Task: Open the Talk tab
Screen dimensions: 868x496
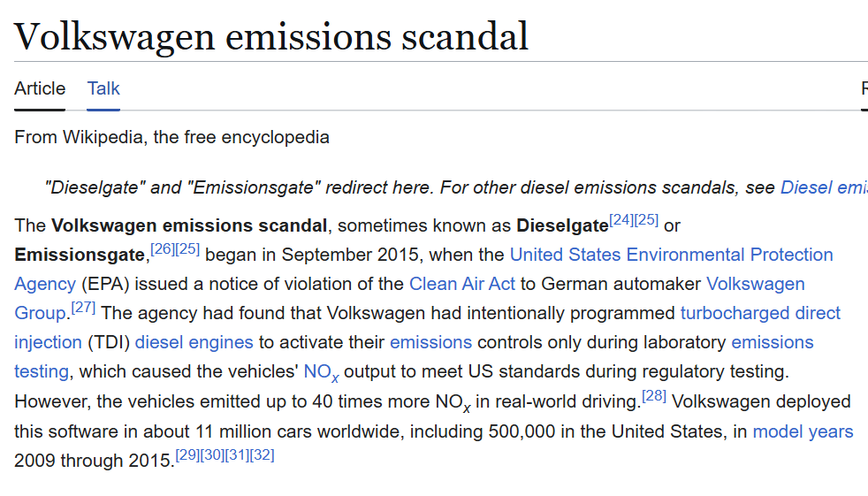Action: [x=103, y=88]
